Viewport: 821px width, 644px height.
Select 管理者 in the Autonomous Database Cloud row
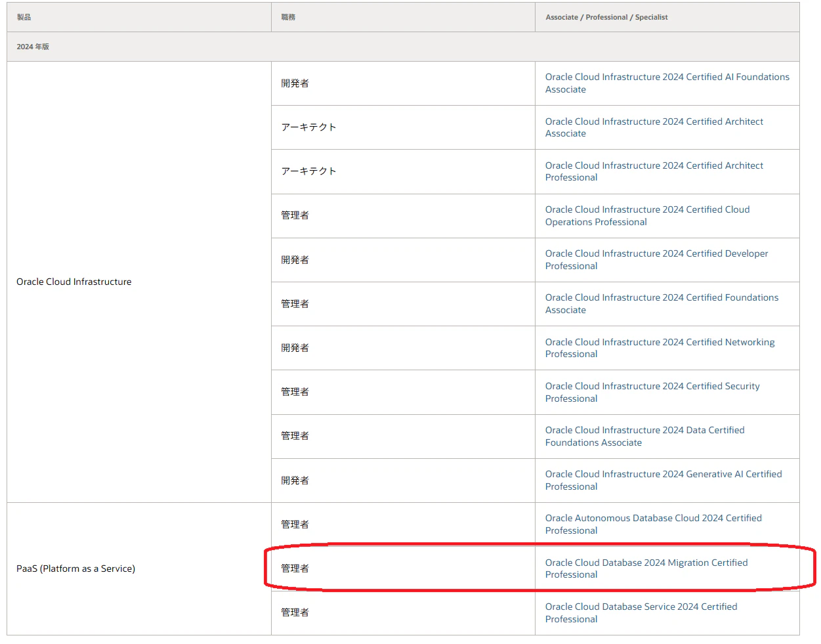click(295, 525)
